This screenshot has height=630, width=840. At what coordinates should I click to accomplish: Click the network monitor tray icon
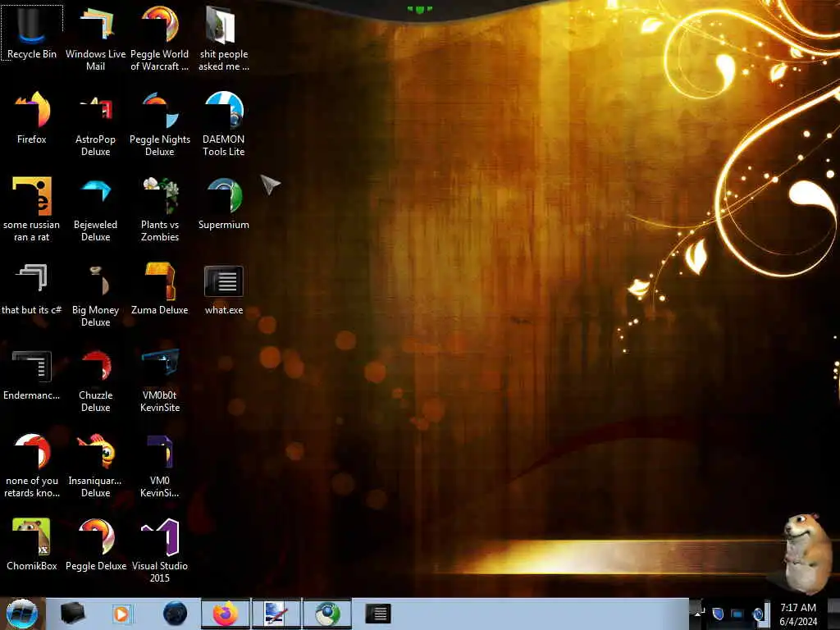737,614
